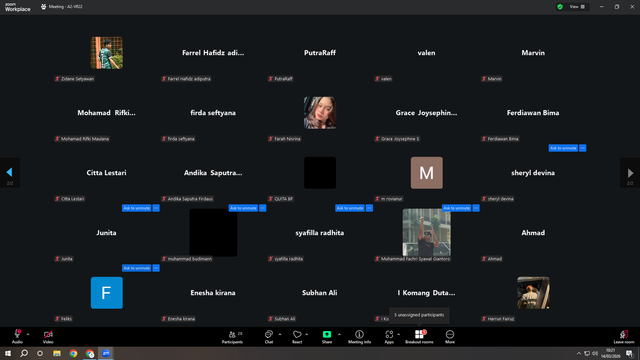640x360 pixels.
Task: Open more options on muhammad budimann tile
Action: (x=263, y=208)
